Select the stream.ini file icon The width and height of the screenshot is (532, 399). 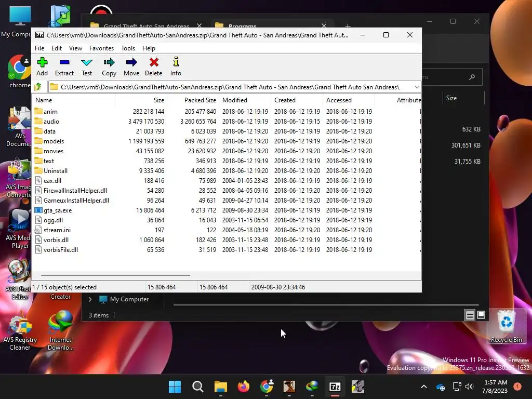(x=38, y=230)
